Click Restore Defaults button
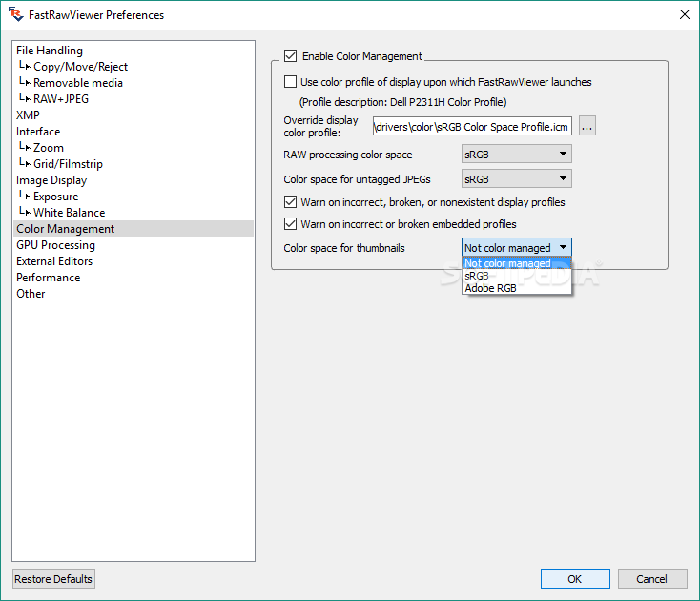Screen dimensions: 700x601 (x=53, y=579)
